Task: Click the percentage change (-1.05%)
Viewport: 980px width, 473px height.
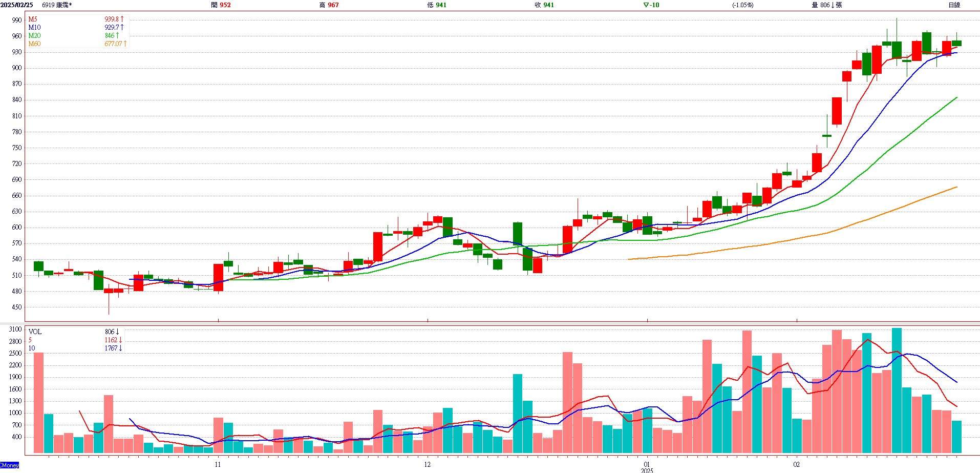Action: point(742,5)
